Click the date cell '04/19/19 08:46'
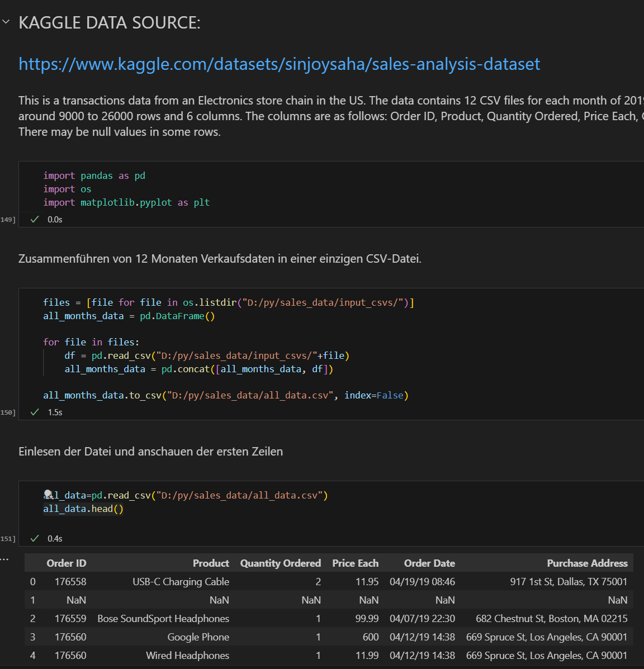Viewport: 644px width, 669px height. pos(423,582)
